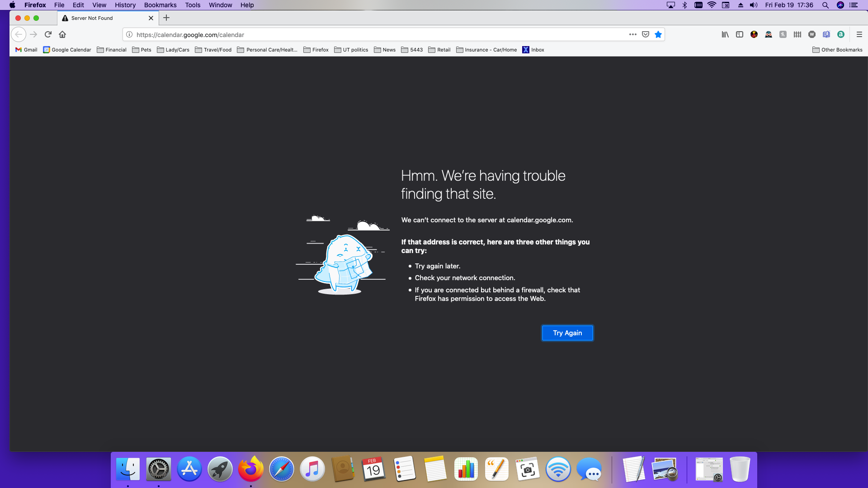Open a new tab with plus button
This screenshot has height=488, width=868.
(x=166, y=18)
